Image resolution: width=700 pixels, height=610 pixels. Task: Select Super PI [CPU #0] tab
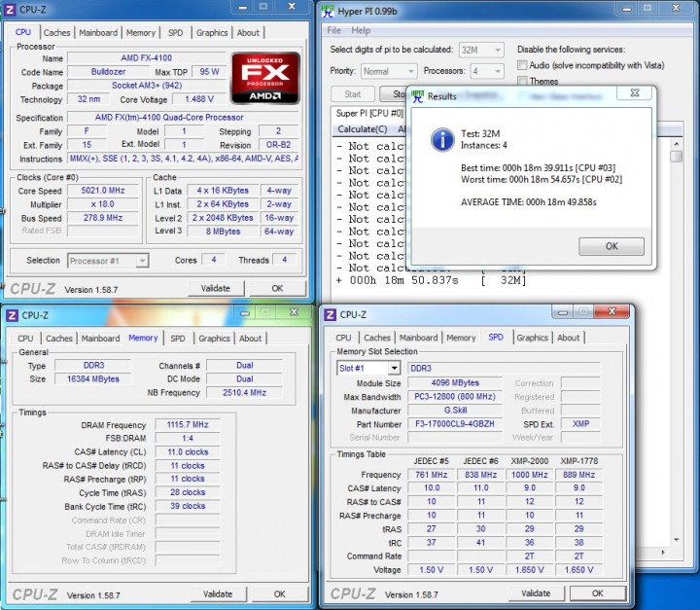point(369,113)
